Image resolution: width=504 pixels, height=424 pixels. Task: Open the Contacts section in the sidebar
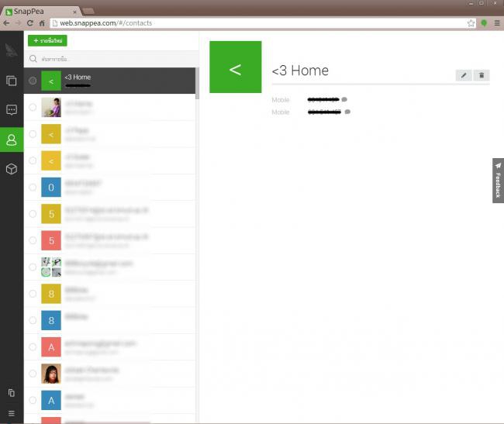(x=12, y=140)
